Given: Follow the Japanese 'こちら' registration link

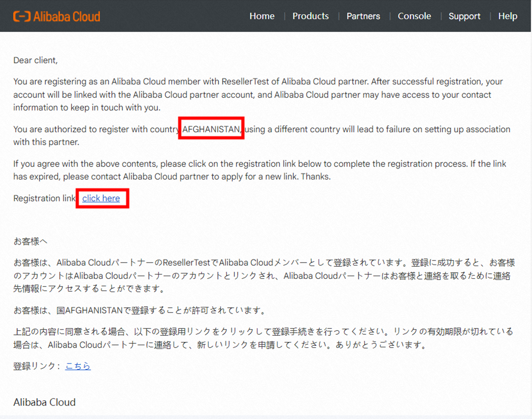Looking at the screenshot, I should pos(78,366).
